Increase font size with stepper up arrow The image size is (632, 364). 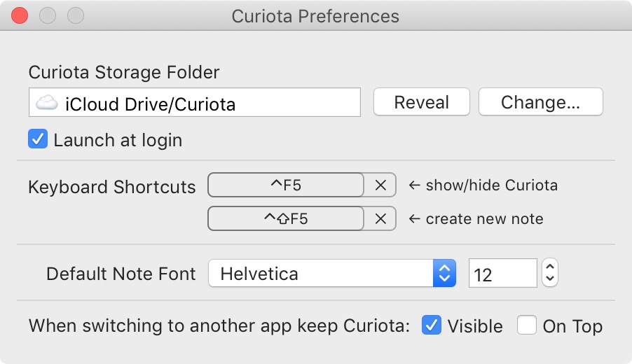pyautogui.click(x=551, y=267)
